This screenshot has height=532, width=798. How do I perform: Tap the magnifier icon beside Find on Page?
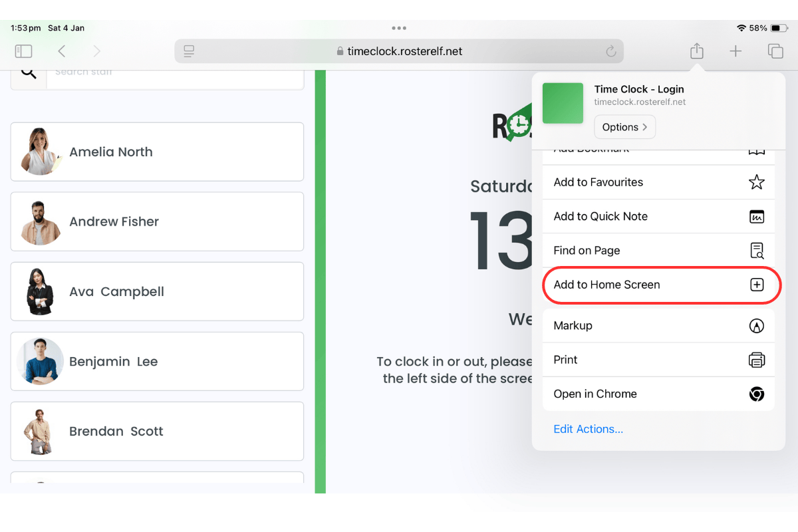click(x=757, y=250)
